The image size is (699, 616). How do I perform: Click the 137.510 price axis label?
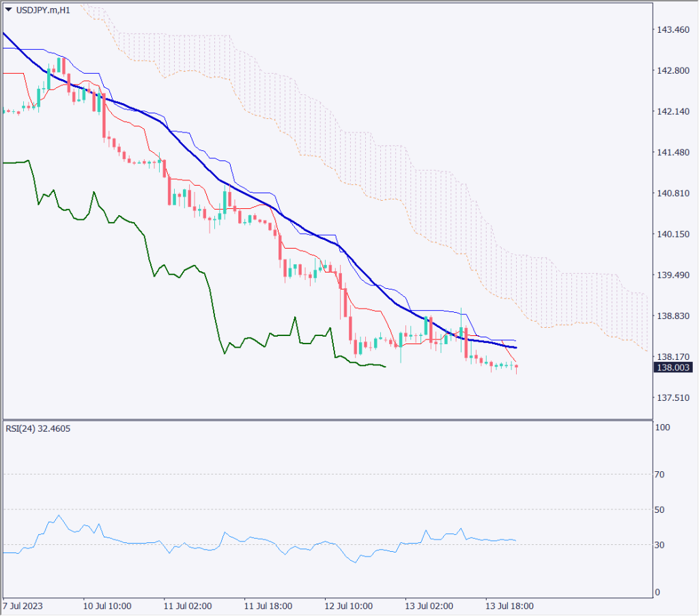tap(672, 398)
